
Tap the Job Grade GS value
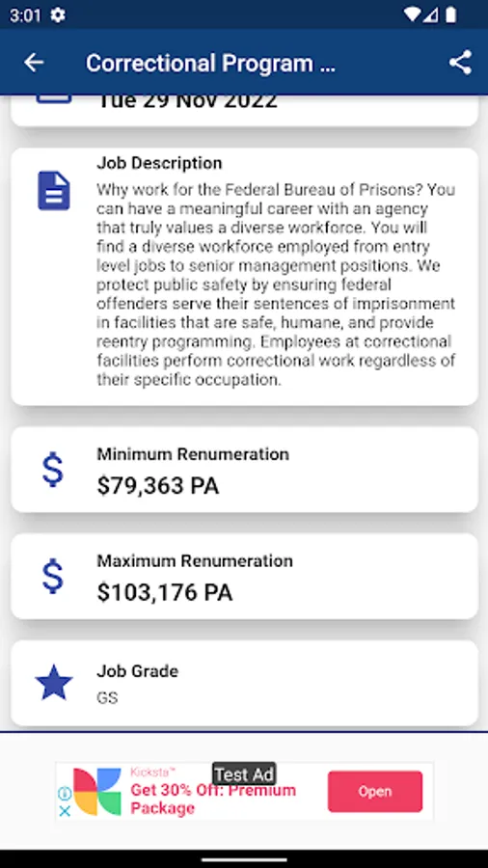(107, 697)
